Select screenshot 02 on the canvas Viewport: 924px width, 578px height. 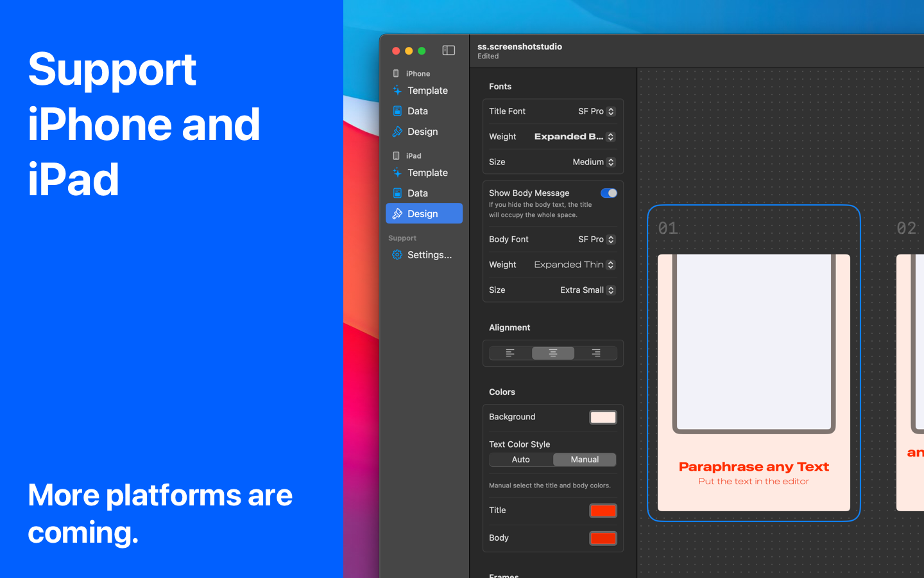910,382
